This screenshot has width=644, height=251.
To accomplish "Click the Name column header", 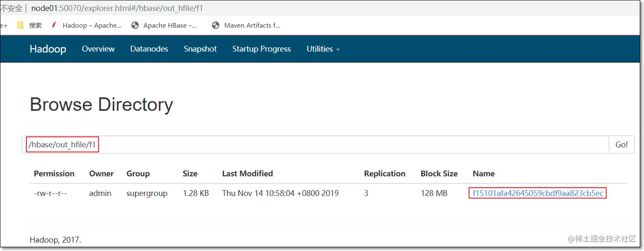I will pyautogui.click(x=483, y=173).
